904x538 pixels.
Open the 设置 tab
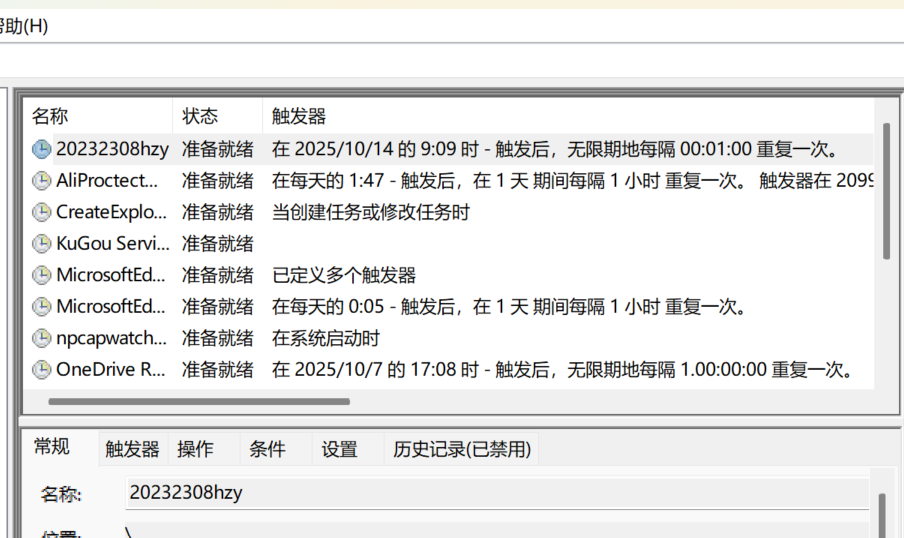point(339,449)
